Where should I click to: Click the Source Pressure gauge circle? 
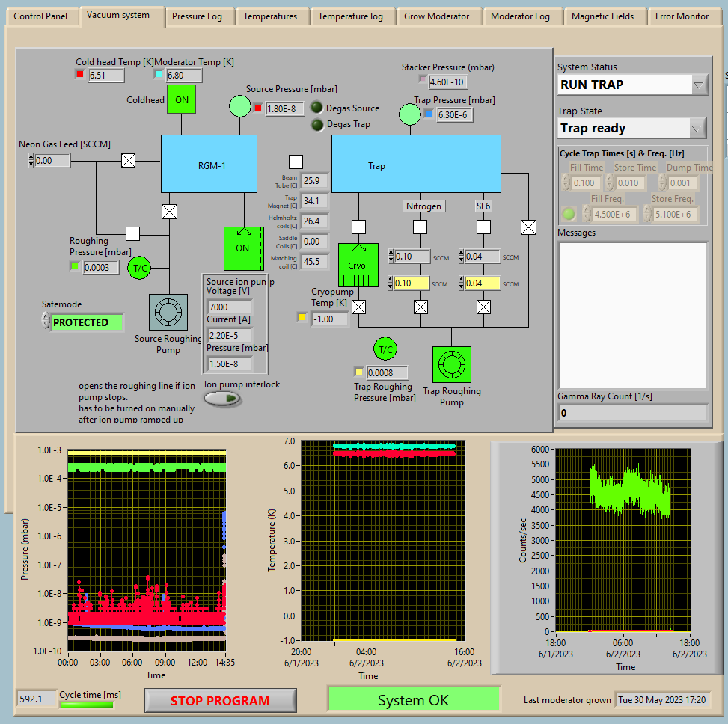(239, 108)
